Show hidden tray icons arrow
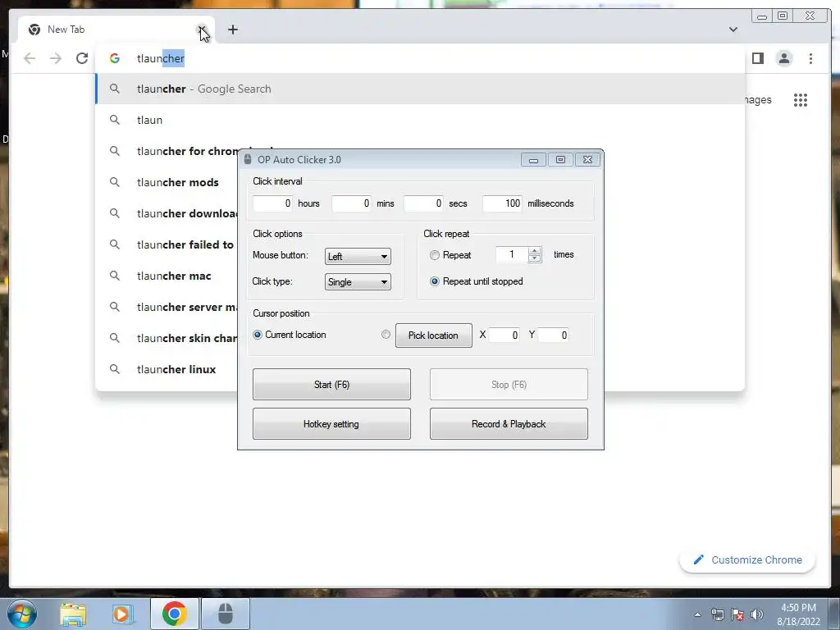The height and width of the screenshot is (630, 840). point(697,614)
